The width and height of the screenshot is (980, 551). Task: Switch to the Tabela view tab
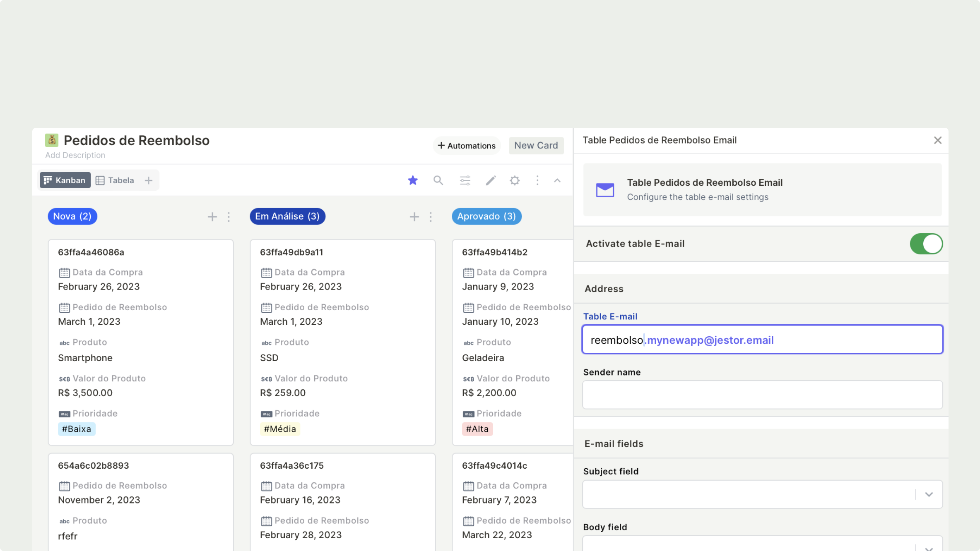pyautogui.click(x=115, y=180)
